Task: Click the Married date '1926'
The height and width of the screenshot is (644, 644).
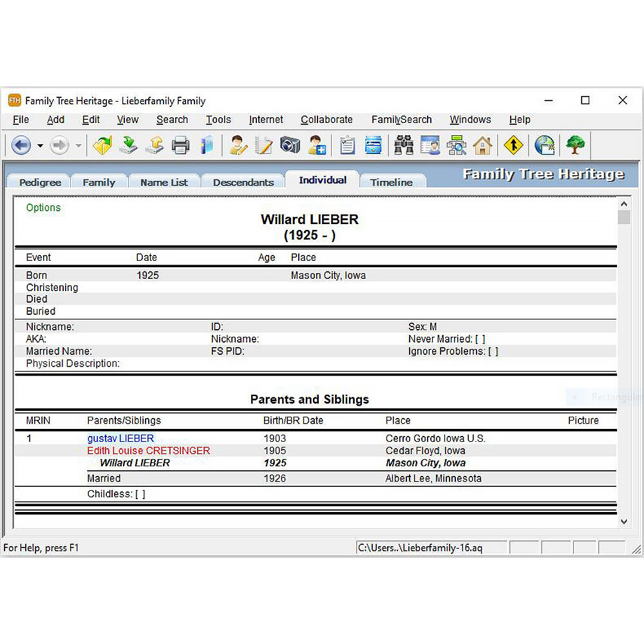Action: pyautogui.click(x=275, y=478)
